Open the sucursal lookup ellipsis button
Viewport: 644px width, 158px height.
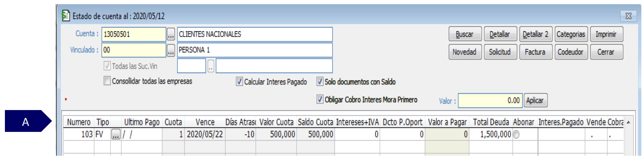211,66
